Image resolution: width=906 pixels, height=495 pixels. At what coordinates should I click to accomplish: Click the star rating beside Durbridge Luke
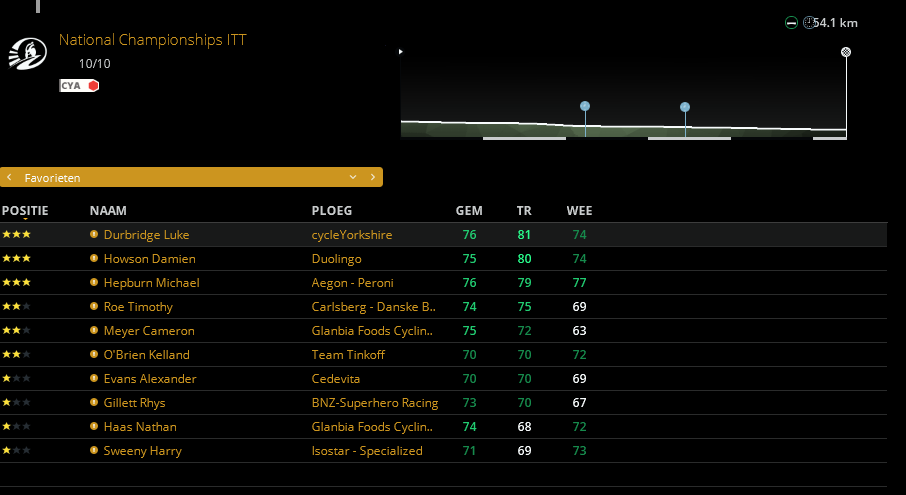[17, 235]
